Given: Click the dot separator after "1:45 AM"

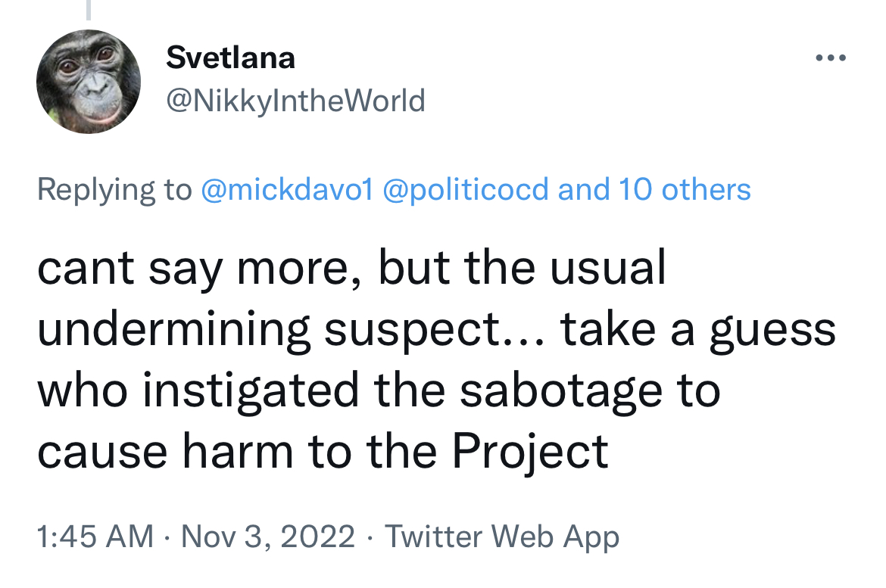Looking at the screenshot, I should 167,537.
